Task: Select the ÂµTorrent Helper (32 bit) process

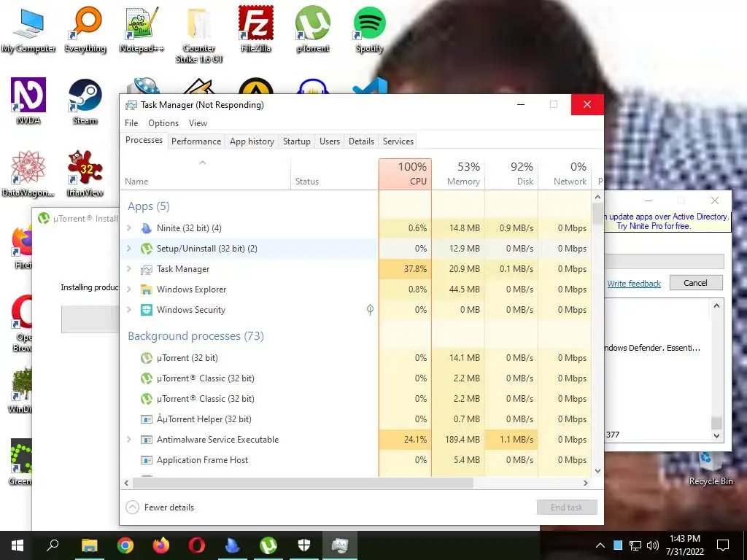Action: tap(356, 419)
